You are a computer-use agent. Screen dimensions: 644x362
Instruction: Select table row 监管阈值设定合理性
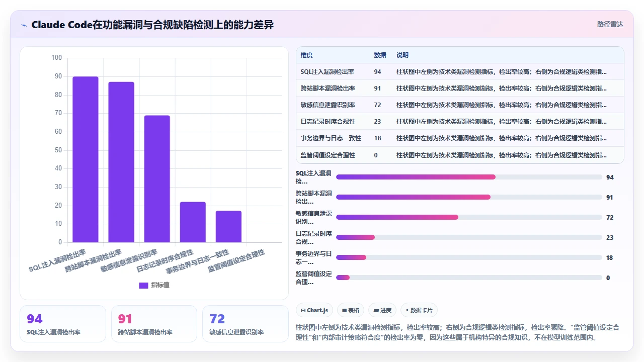460,155
